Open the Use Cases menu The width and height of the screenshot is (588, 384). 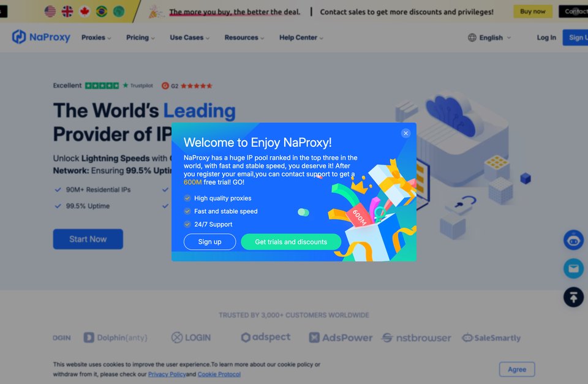point(190,37)
